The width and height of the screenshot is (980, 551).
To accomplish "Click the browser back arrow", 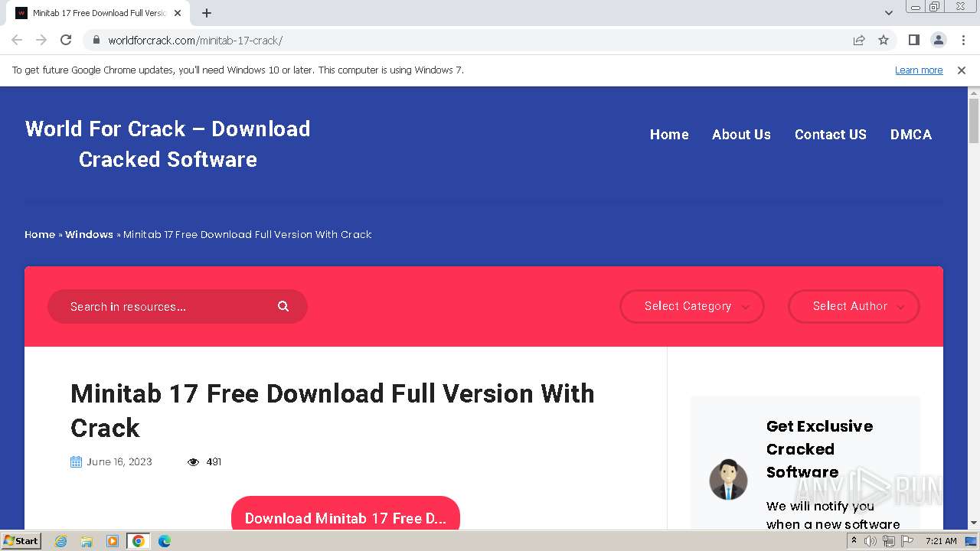I will (17, 40).
